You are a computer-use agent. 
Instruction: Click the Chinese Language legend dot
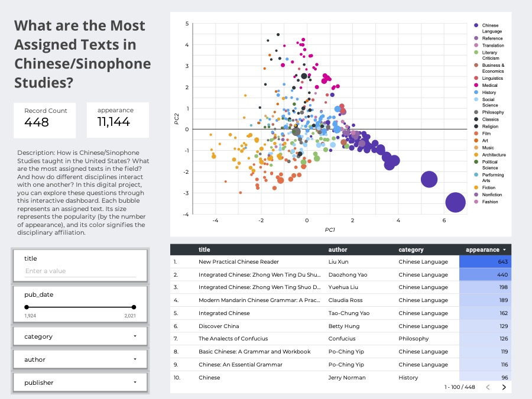click(x=476, y=26)
